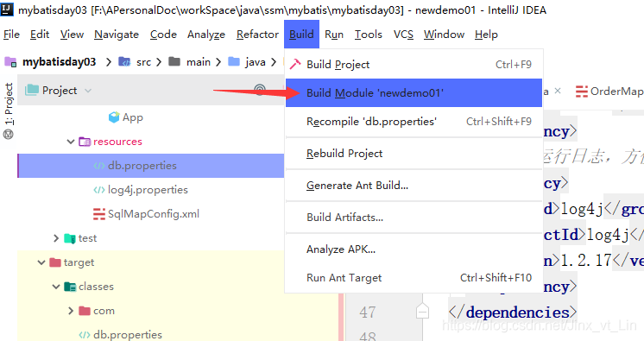The height and width of the screenshot is (341, 644).
Task: Close the editor tab left of OrderMap
Action: pyautogui.click(x=558, y=91)
